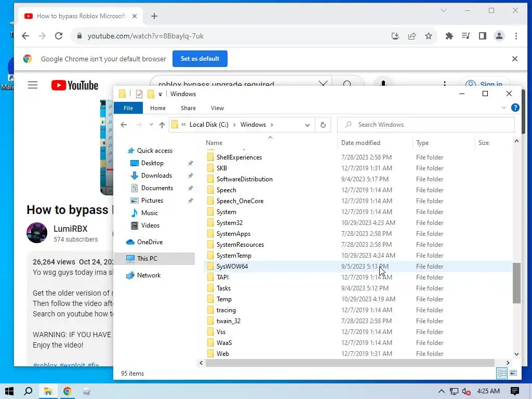Open the File ribbon tab
The width and height of the screenshot is (532, 399).
coord(128,108)
